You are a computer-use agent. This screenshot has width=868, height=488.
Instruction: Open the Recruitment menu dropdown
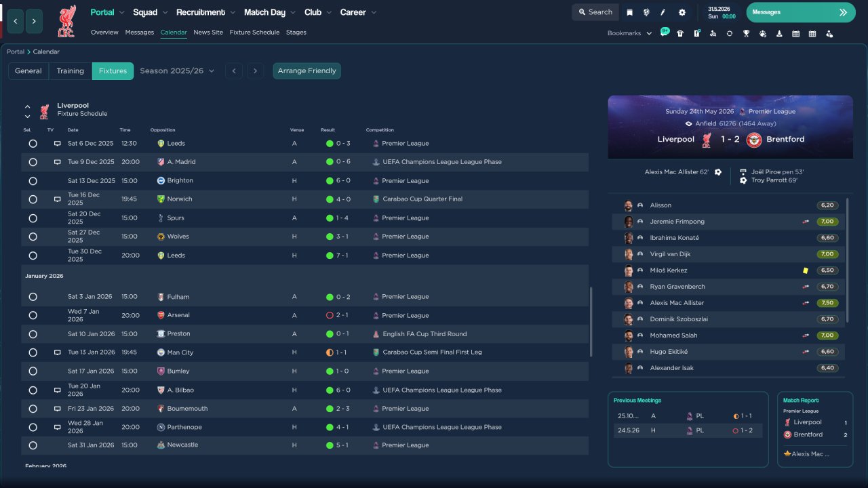pos(205,12)
